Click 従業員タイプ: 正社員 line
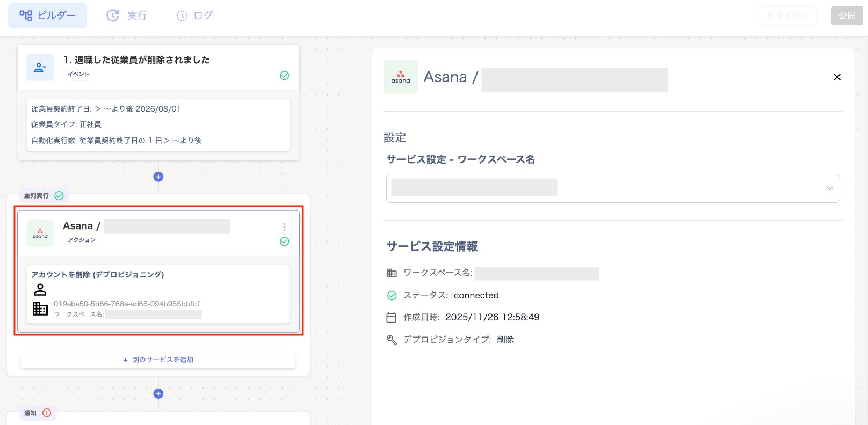The height and width of the screenshot is (425, 868). pos(66,124)
